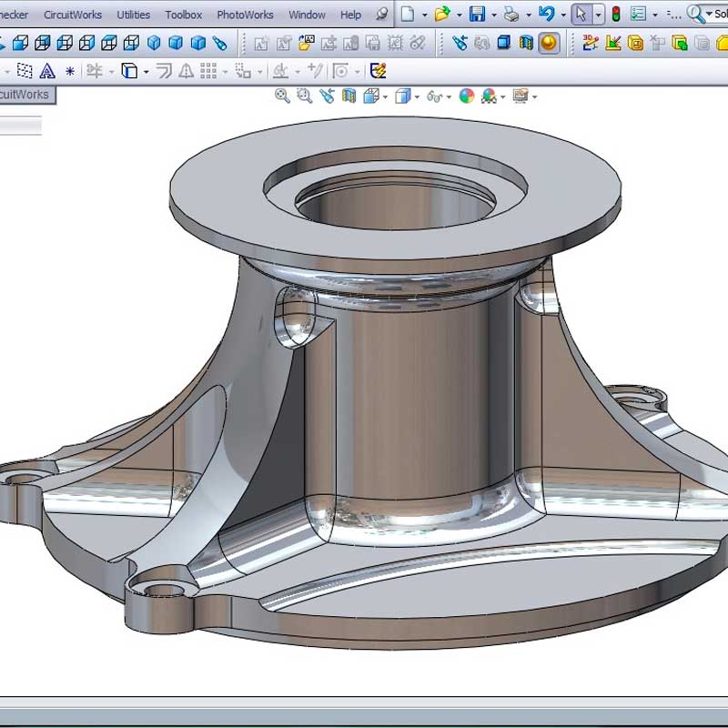728x728 pixels.
Task: Click the Zoom to Fit magnifier icon
Action: (x=282, y=96)
